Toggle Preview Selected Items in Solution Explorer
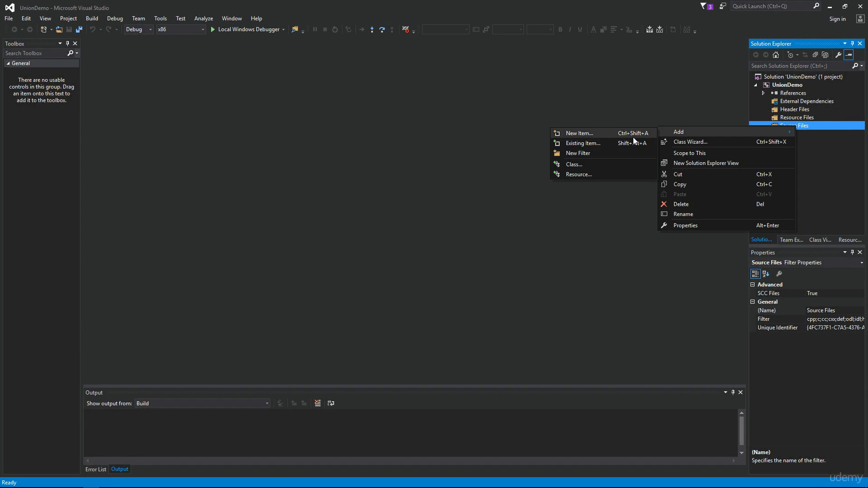 pyautogui.click(x=849, y=55)
